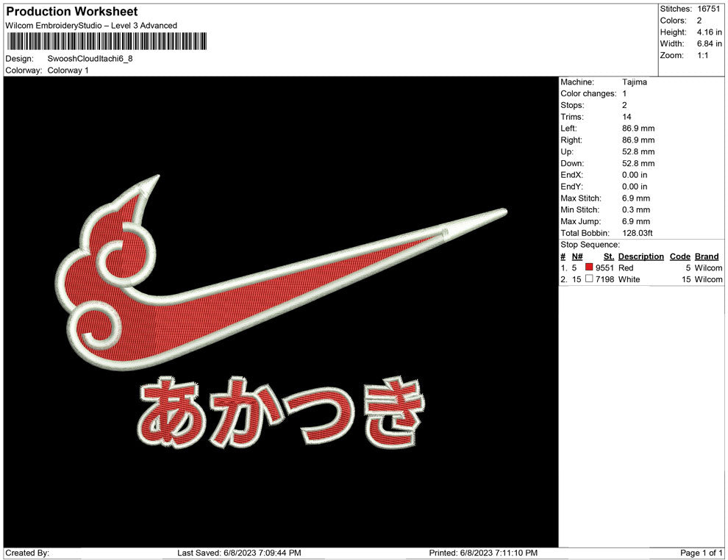Click the Brand column header

[706, 256]
